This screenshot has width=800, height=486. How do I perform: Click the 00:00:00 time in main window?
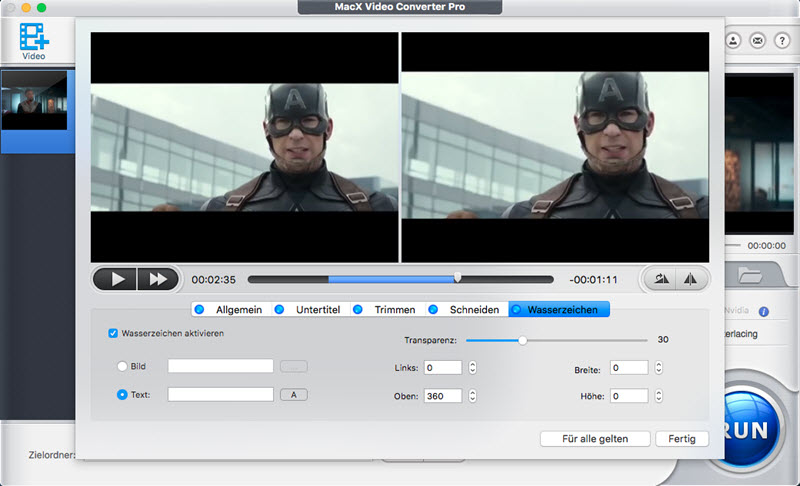pos(766,246)
